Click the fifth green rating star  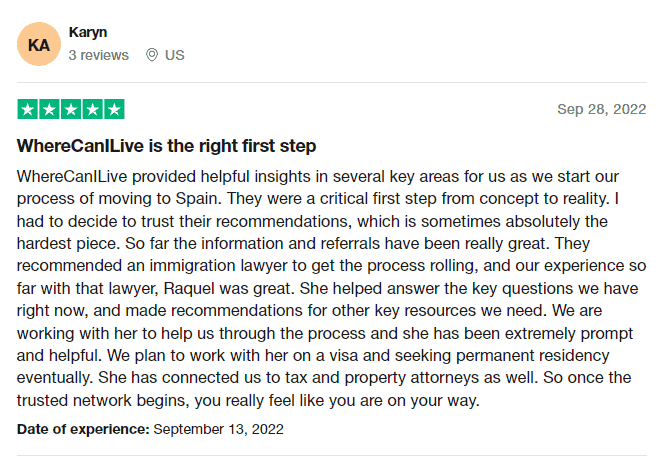point(114,109)
